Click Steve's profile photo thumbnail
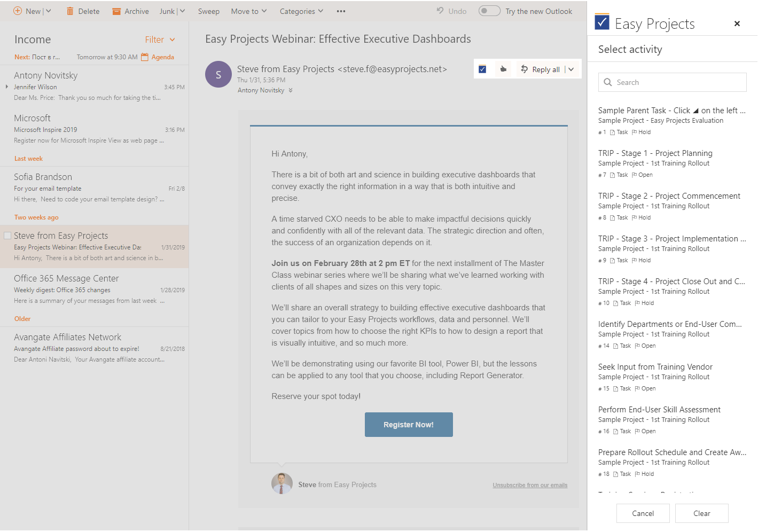 [282, 483]
